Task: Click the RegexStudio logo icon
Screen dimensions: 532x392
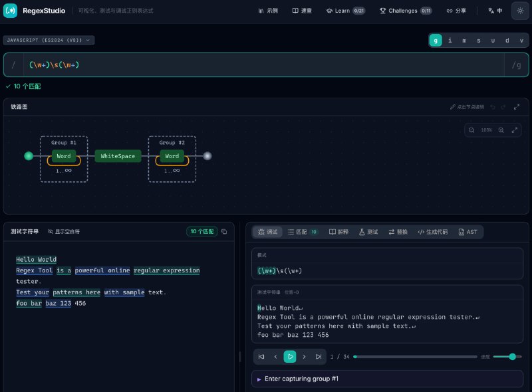Action: tap(10, 11)
